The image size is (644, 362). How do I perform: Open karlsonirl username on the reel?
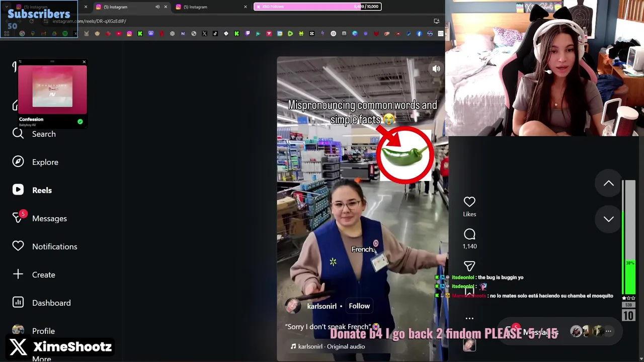pos(321,306)
